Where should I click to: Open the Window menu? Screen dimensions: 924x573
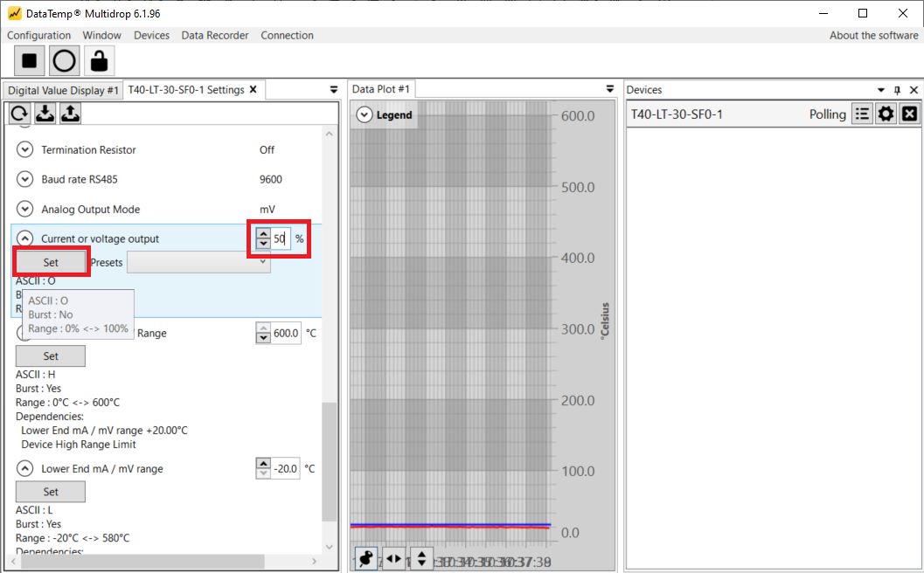click(102, 35)
